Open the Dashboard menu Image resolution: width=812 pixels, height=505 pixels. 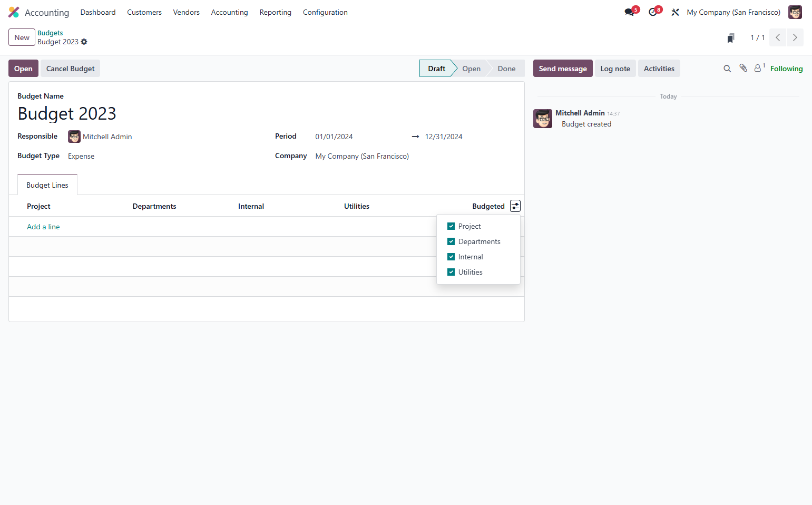coord(98,12)
